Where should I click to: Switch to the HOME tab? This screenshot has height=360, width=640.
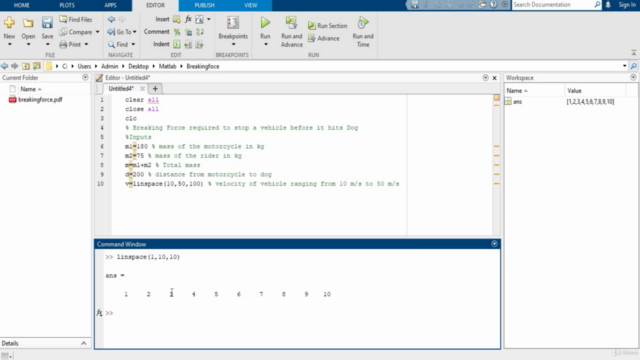pyautogui.click(x=22, y=5)
